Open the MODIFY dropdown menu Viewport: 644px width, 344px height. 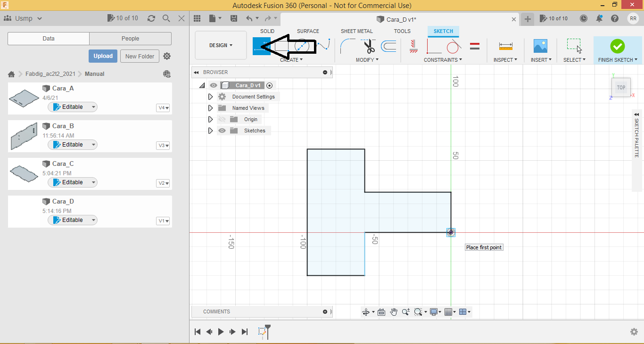point(367,60)
